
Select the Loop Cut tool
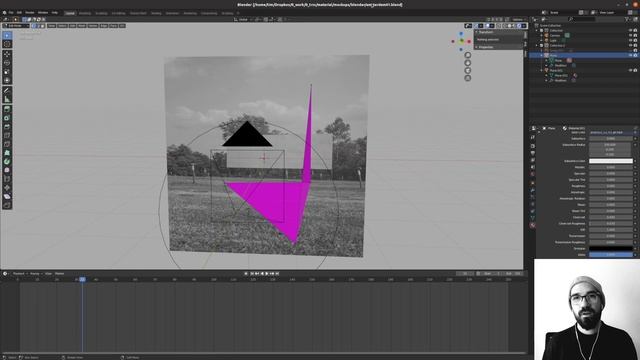tap(7, 135)
